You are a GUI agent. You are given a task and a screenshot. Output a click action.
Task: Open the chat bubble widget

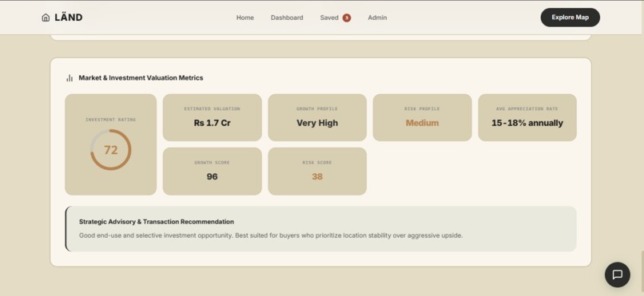pyautogui.click(x=618, y=274)
